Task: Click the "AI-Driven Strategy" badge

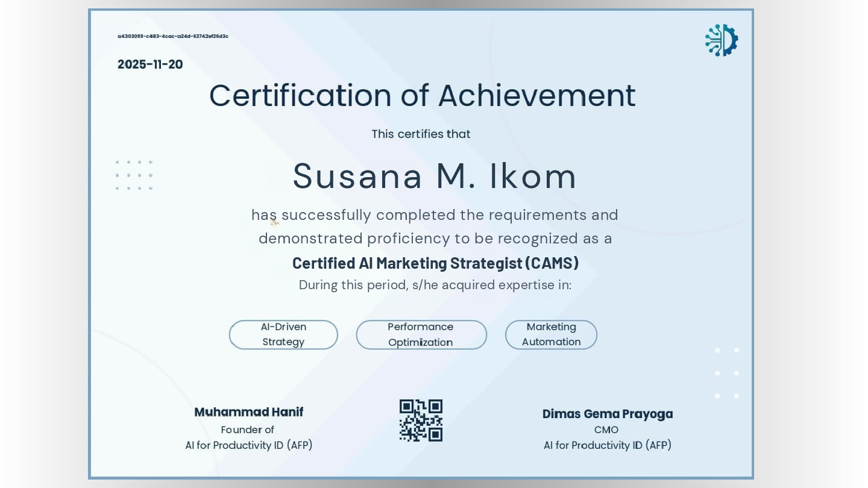Action: pos(283,335)
